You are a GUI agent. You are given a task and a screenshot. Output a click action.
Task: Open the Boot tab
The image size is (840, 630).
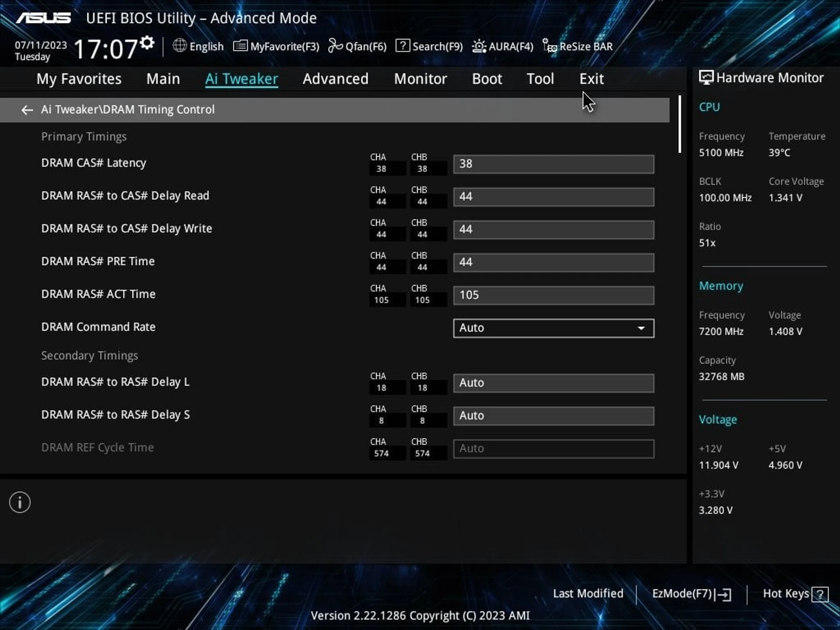(487, 79)
